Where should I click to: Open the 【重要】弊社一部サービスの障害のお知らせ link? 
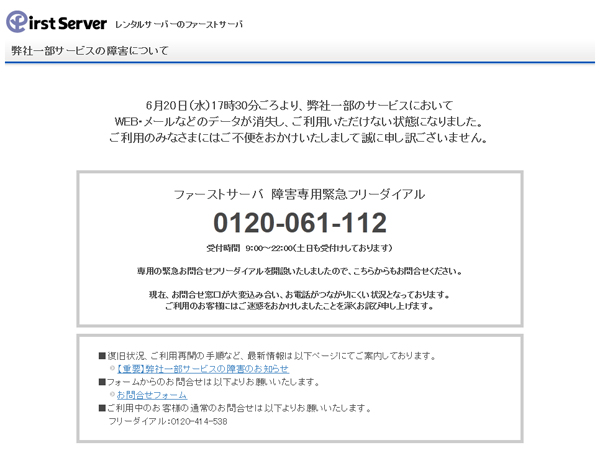(196, 368)
